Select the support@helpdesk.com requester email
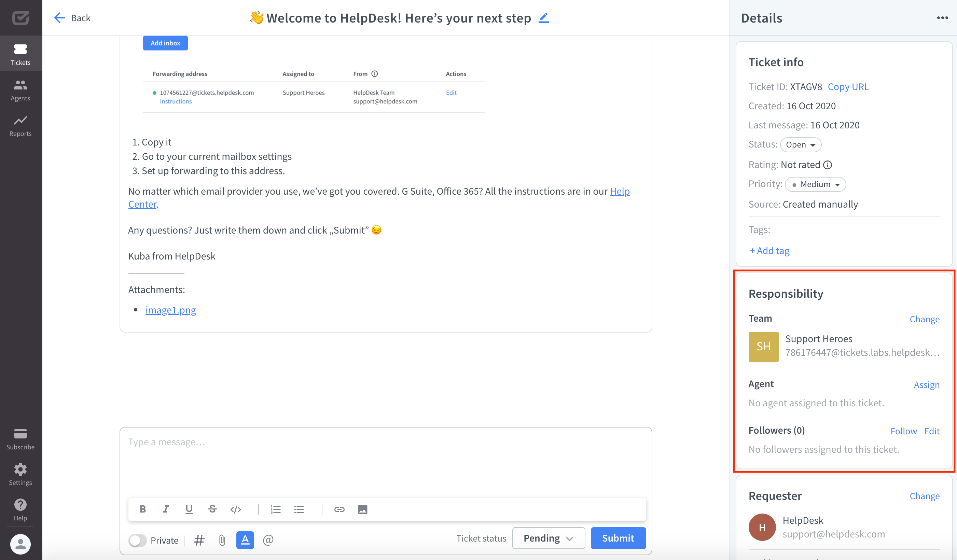 point(834,534)
